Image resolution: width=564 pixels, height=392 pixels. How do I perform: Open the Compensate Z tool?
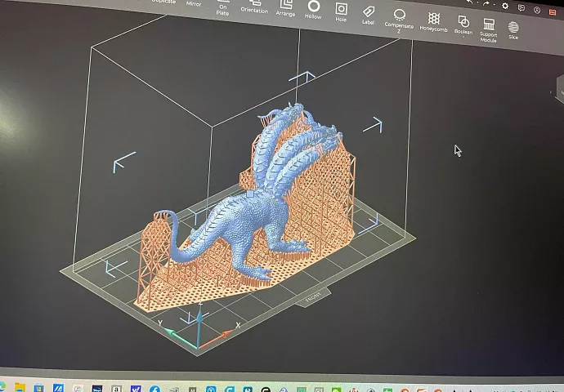click(x=399, y=21)
